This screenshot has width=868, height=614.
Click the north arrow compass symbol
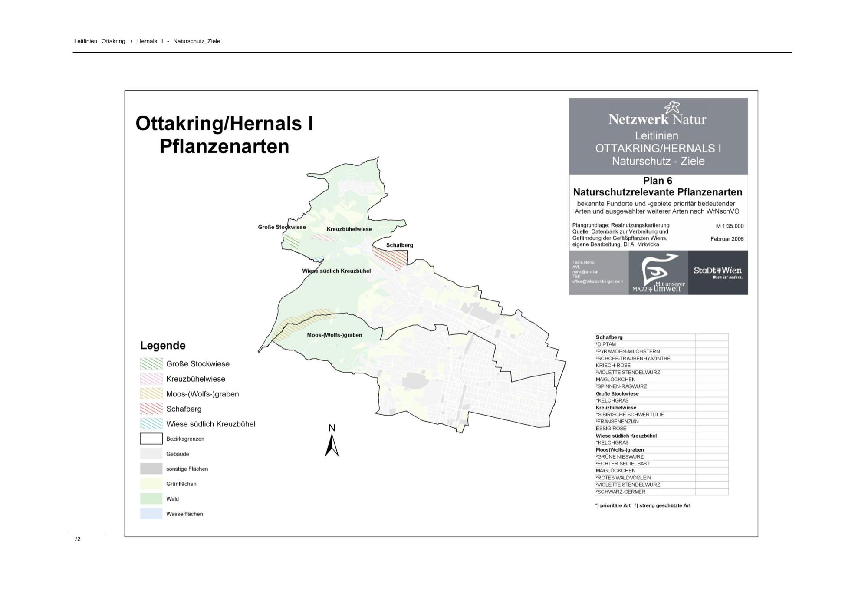tap(332, 440)
